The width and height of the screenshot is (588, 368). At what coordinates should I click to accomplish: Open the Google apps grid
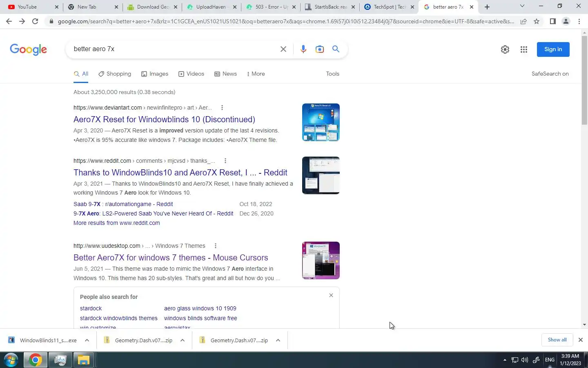tap(524, 49)
